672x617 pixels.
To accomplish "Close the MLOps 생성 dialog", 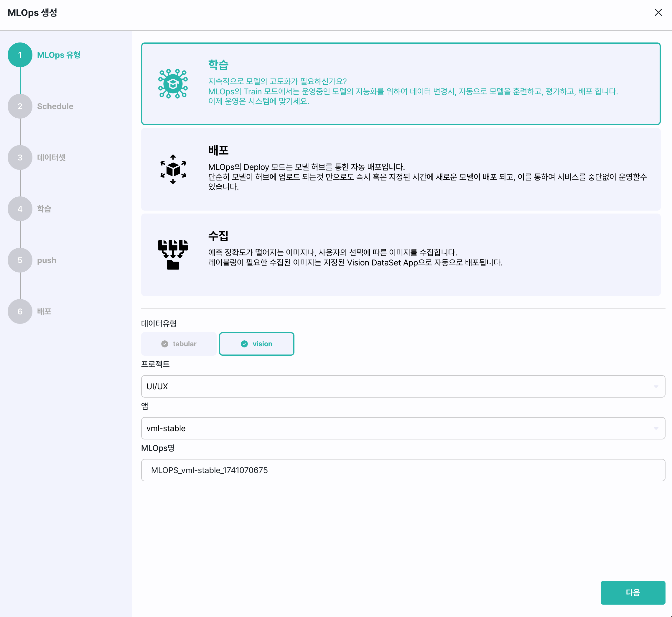I will (x=658, y=12).
